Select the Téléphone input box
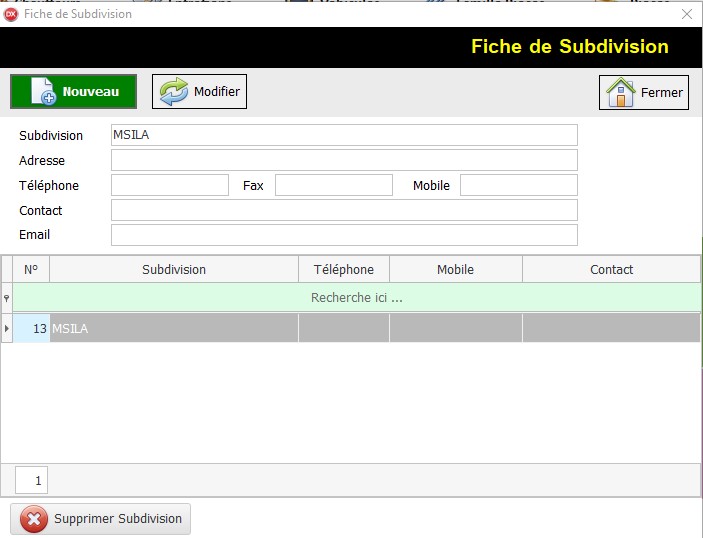This screenshot has height=538, width=703. [x=169, y=185]
